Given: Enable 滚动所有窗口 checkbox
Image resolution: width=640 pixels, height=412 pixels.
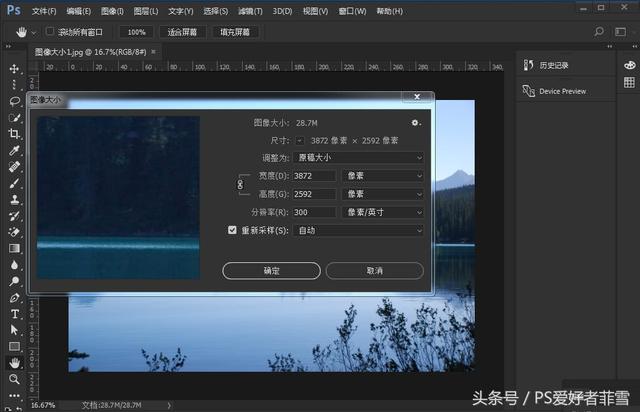Looking at the screenshot, I should (50, 31).
